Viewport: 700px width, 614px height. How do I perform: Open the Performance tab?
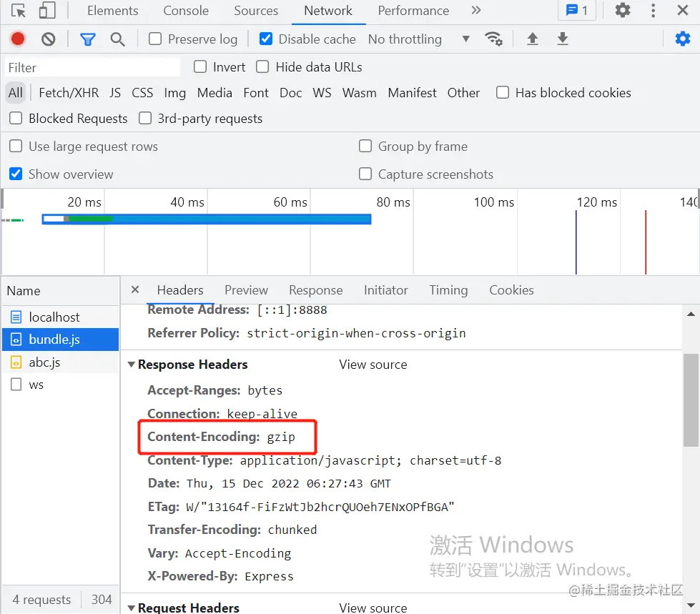[413, 10]
